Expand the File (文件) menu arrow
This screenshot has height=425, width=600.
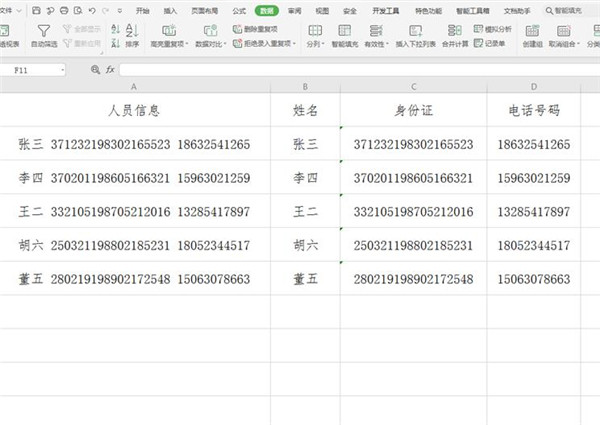[19, 11]
